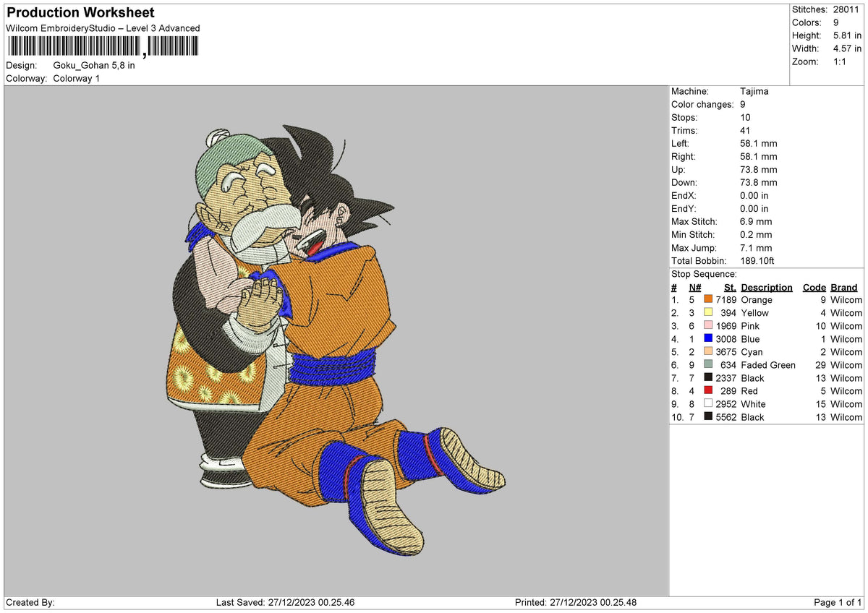Select the Max Stitch value "6.9 mm"
Image resolution: width=868 pixels, height=613 pixels.
(756, 221)
